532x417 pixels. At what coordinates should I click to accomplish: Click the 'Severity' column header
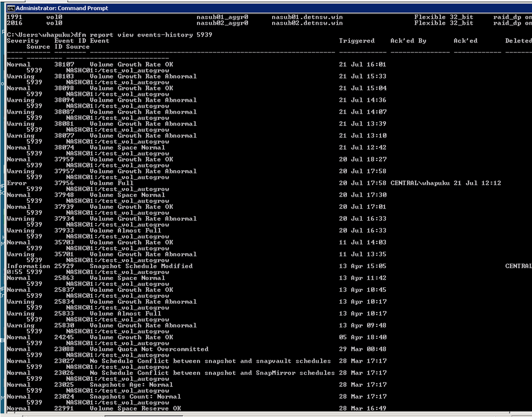(23, 41)
